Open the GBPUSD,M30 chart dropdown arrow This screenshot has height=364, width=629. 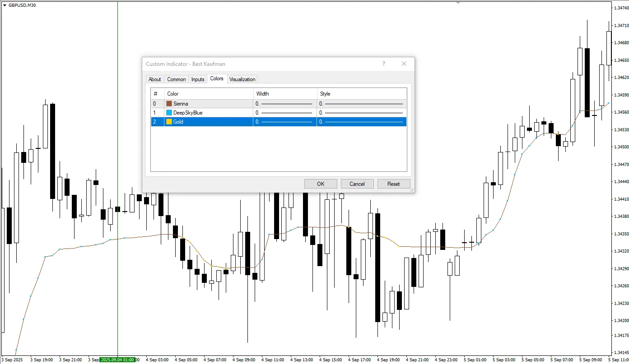tap(5, 5)
